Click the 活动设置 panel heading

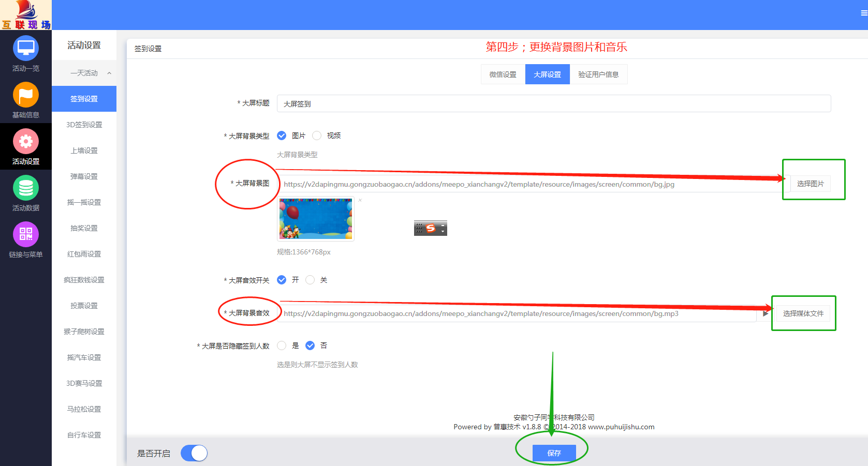[x=84, y=46]
